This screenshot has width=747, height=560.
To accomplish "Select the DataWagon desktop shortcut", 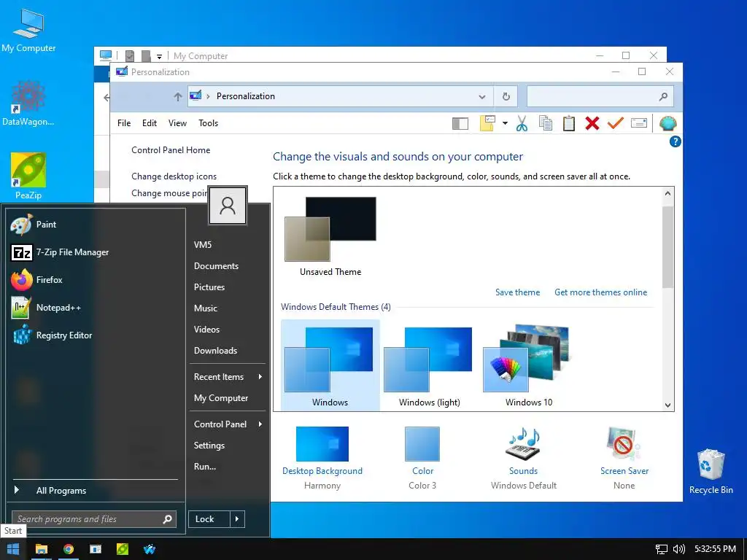I will [28, 104].
